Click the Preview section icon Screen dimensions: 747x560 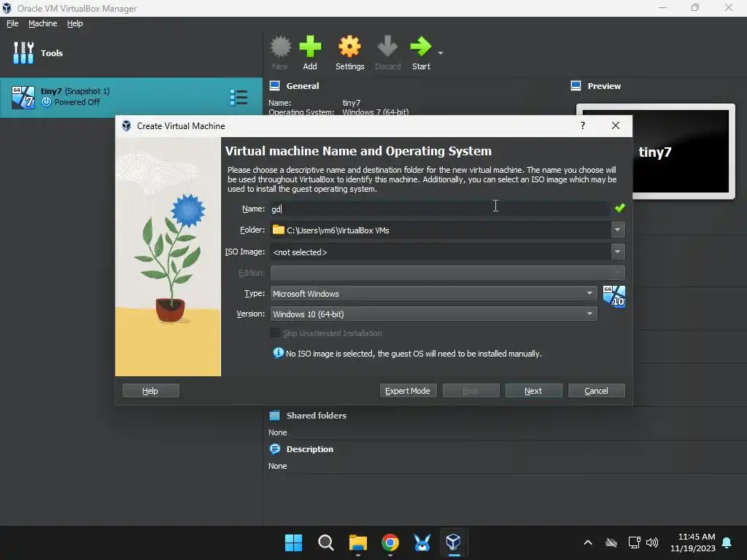[576, 86]
